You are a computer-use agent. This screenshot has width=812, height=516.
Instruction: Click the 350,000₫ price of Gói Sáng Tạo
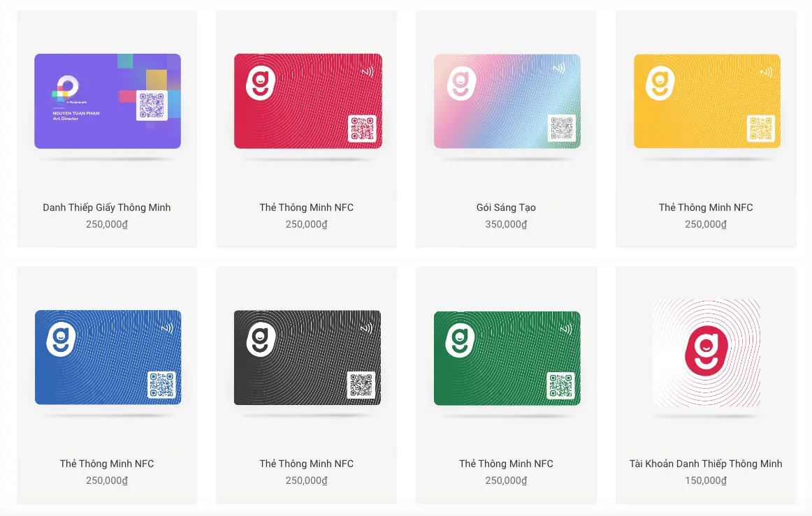pyautogui.click(x=506, y=224)
